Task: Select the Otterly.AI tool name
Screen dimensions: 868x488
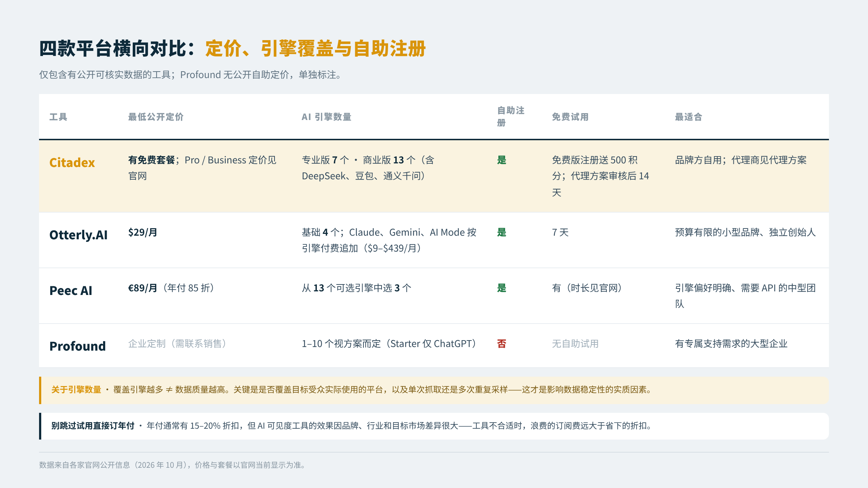Action: [78, 235]
